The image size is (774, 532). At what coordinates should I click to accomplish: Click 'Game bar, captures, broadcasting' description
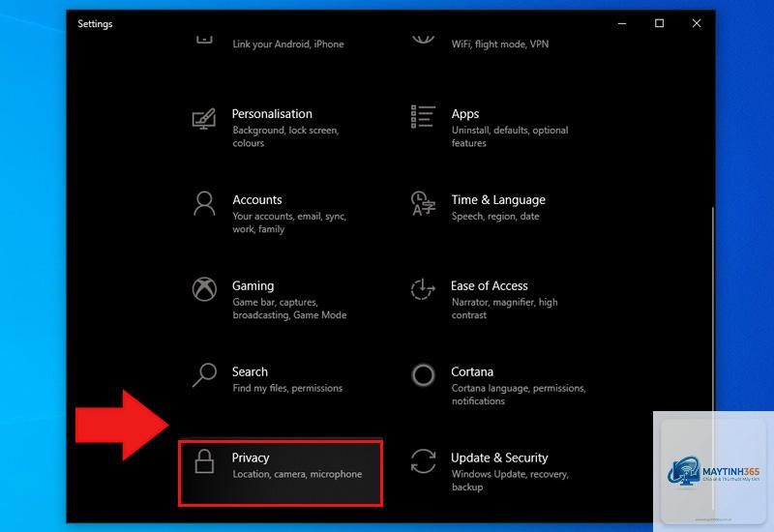click(289, 309)
